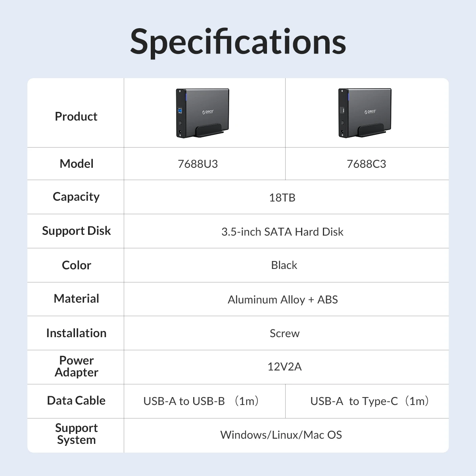Click the 12V2A power adapter value
Screen dimensions: 476x476
click(x=284, y=367)
